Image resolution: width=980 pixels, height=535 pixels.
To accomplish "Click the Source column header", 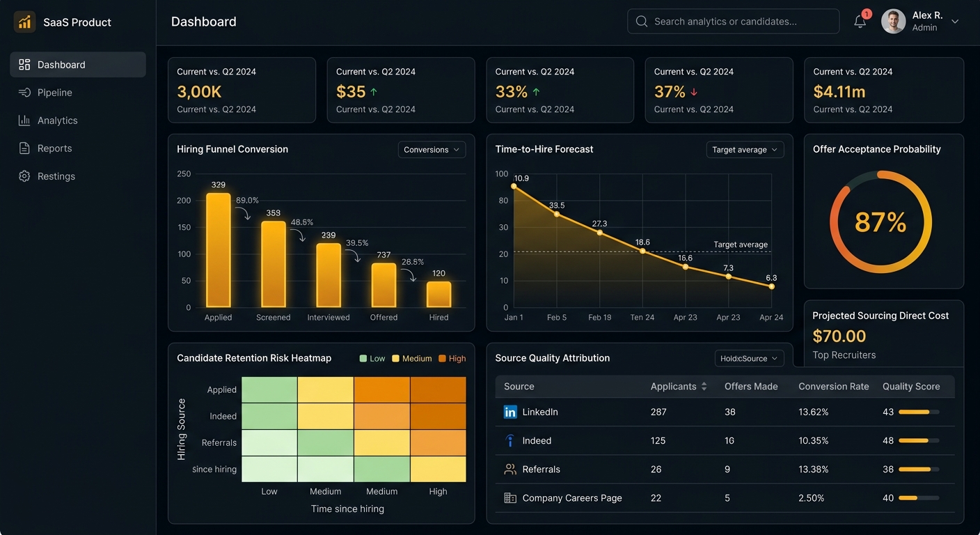I will pyautogui.click(x=519, y=387).
